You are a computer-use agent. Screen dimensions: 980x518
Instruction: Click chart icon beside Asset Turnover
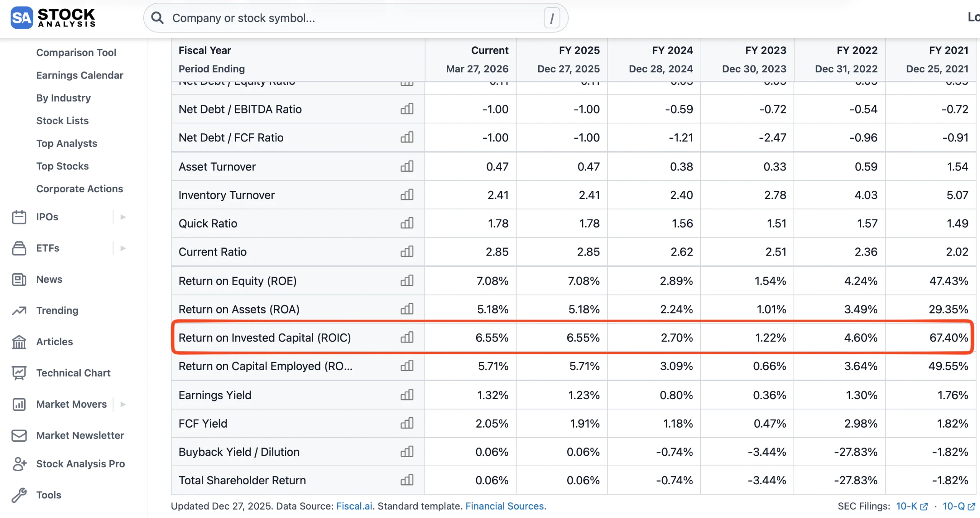point(407,167)
